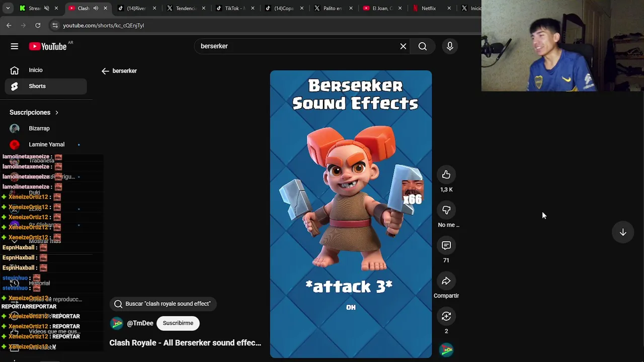Go to next short with down arrow
Viewport: 644px width, 362px height.
[x=623, y=232]
